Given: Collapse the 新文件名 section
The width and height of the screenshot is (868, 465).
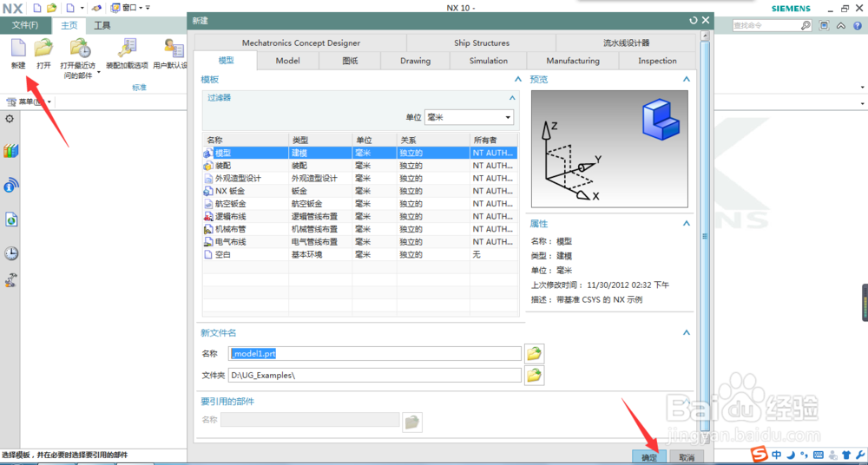Looking at the screenshot, I should click(x=687, y=332).
